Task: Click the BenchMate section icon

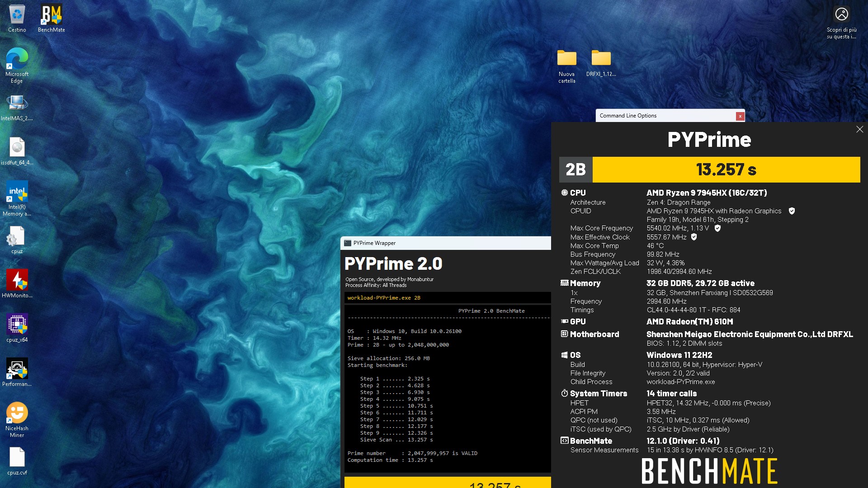Action: click(564, 441)
